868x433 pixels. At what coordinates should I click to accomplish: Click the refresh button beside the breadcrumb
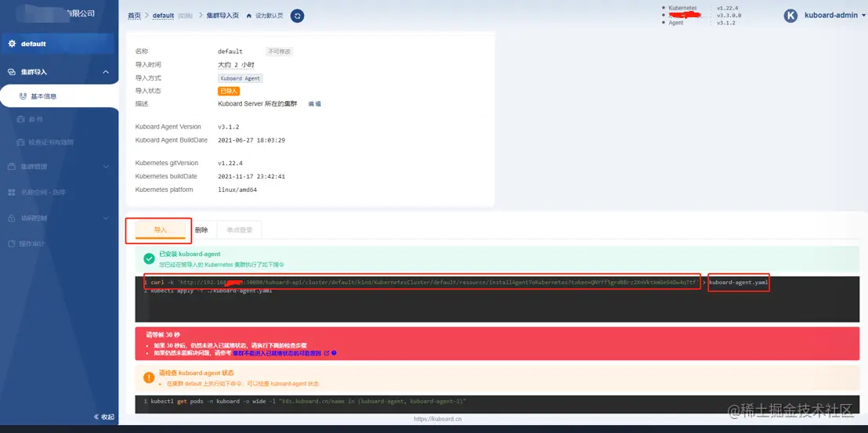tap(297, 16)
